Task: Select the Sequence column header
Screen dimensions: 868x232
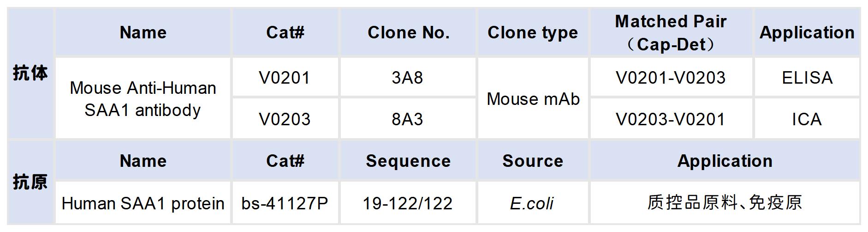Action: pyautogui.click(x=408, y=161)
